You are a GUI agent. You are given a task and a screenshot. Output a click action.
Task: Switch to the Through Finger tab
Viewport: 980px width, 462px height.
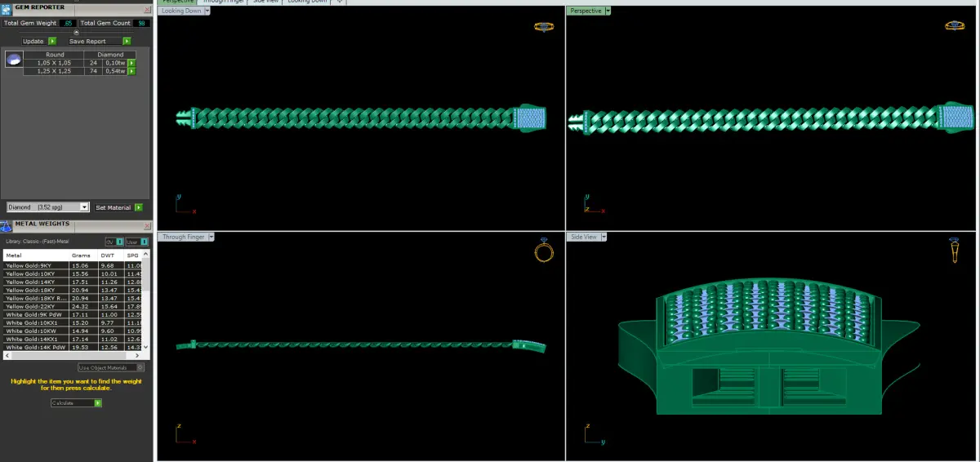[223, 2]
